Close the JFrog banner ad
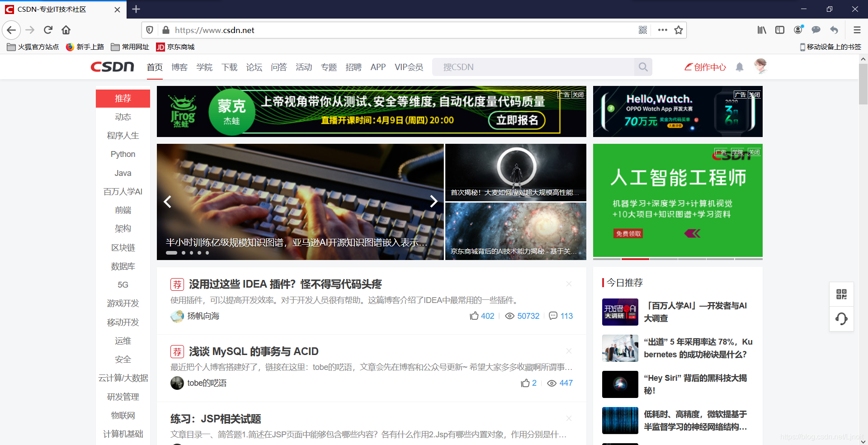Image resolution: width=868 pixels, height=445 pixels. [578, 95]
